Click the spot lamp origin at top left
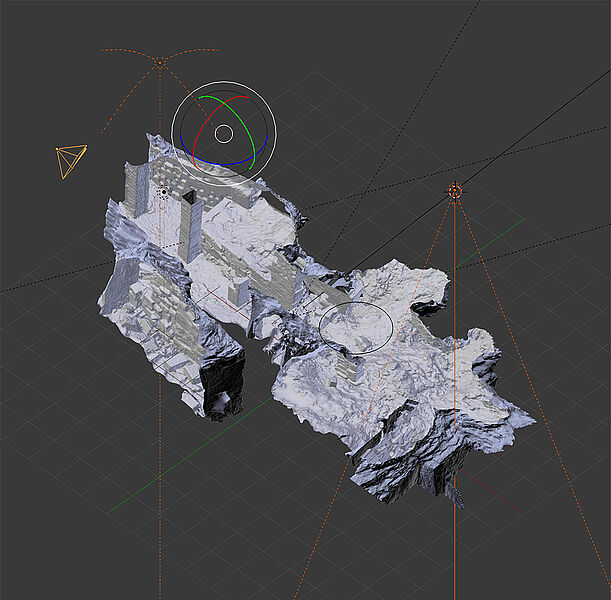The width and height of the screenshot is (611, 600). pos(160,62)
